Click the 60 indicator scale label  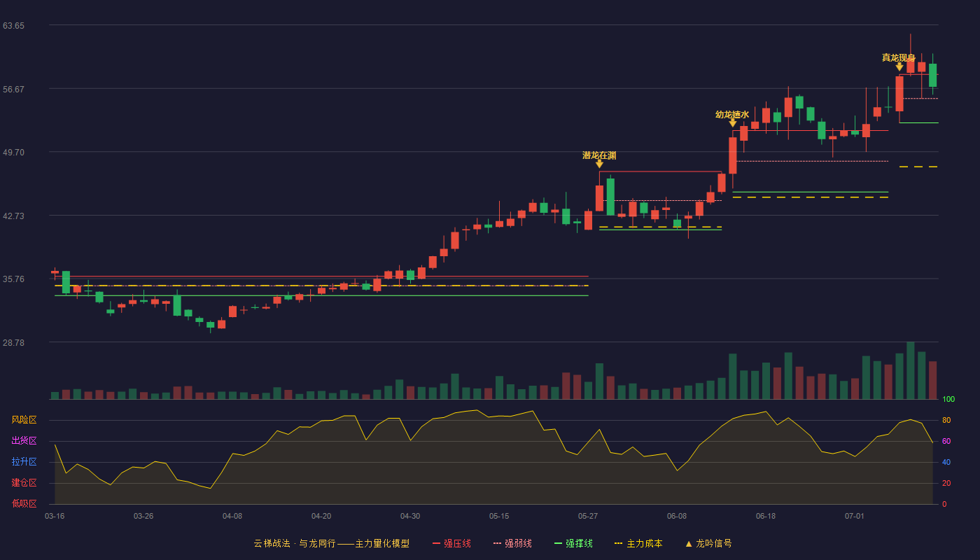pos(946,441)
